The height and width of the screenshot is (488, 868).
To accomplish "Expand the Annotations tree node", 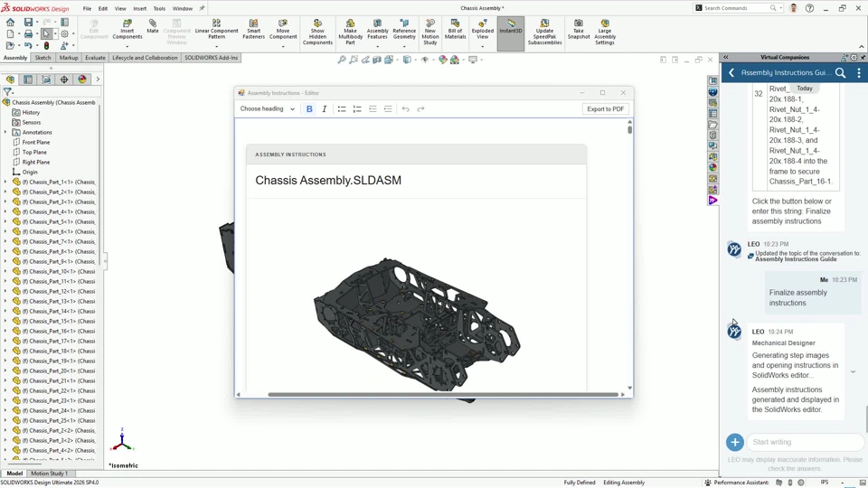I will pyautogui.click(x=5, y=132).
